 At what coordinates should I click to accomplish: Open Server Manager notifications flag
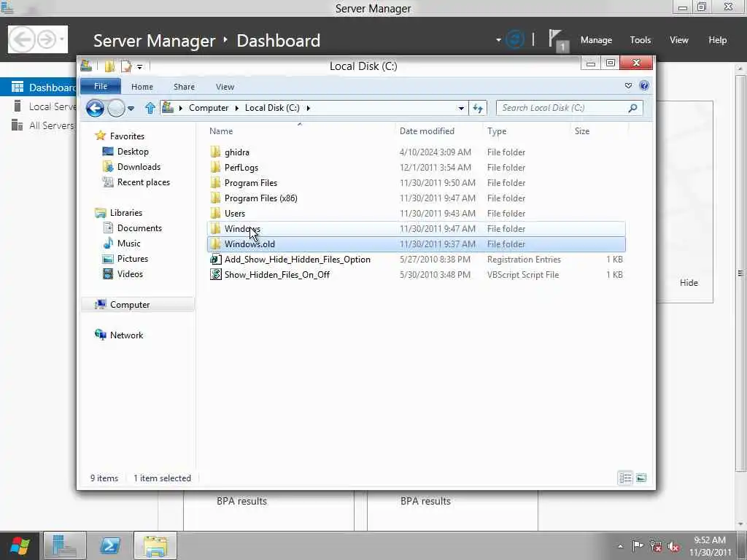(x=558, y=41)
